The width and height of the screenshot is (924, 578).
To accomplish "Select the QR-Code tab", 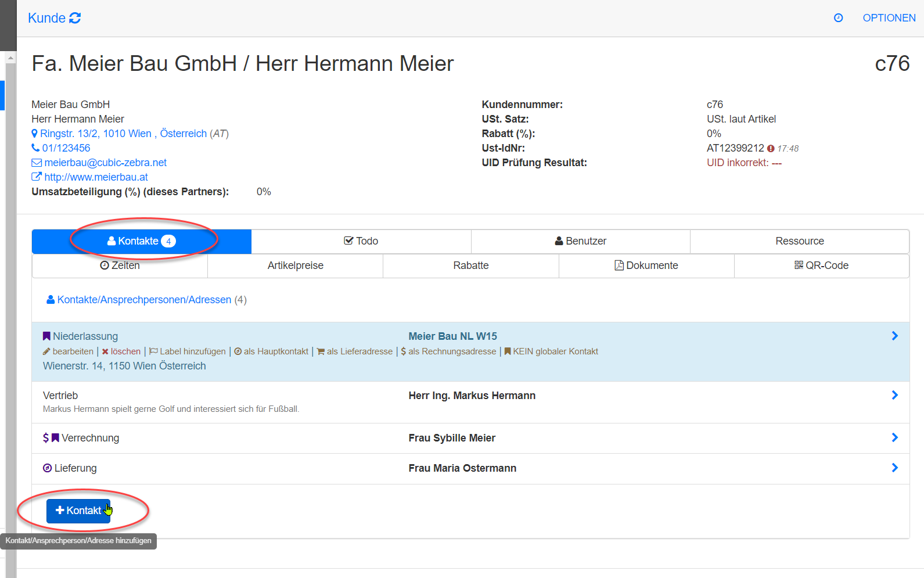I will click(821, 265).
